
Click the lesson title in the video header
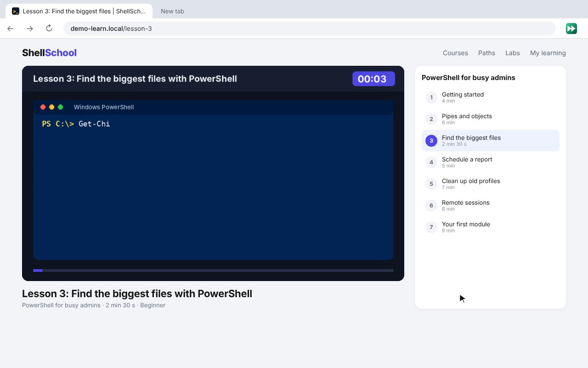click(135, 79)
